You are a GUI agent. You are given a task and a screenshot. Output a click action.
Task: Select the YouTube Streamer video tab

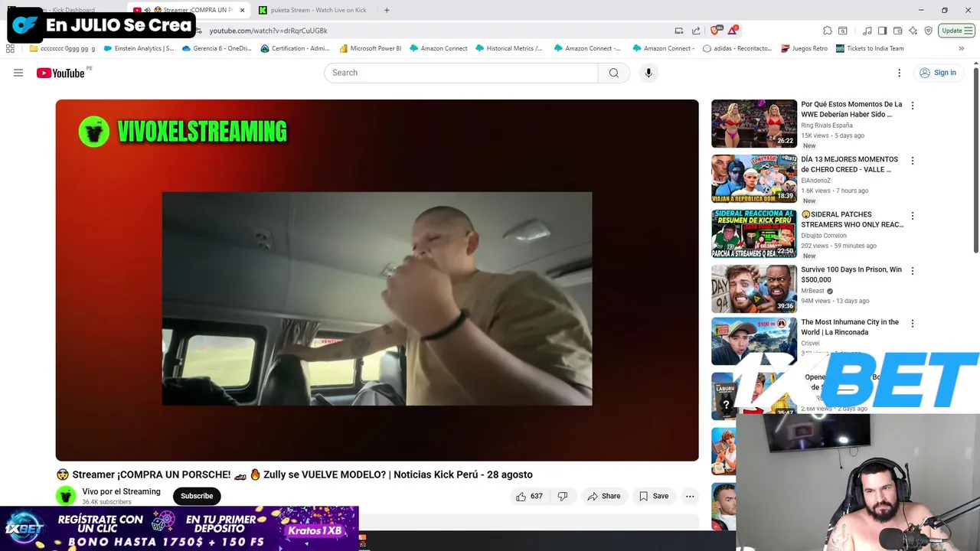click(188, 10)
